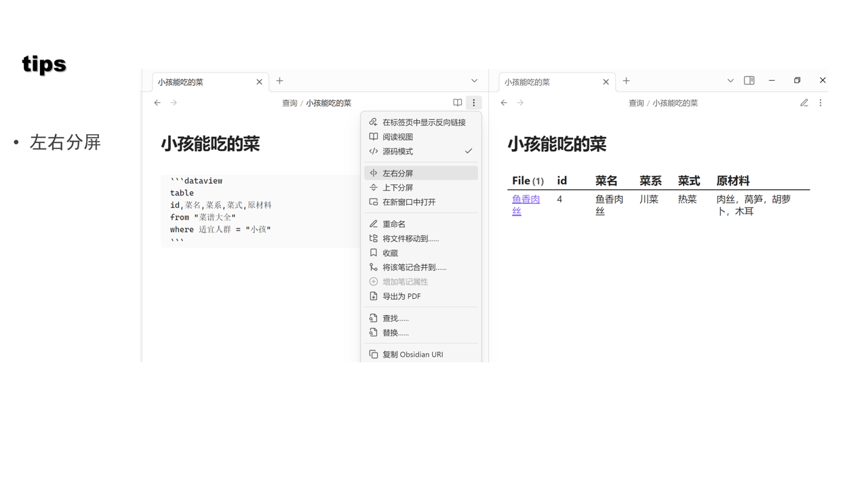
Task: Click the 菜系 column header
Action: click(650, 181)
